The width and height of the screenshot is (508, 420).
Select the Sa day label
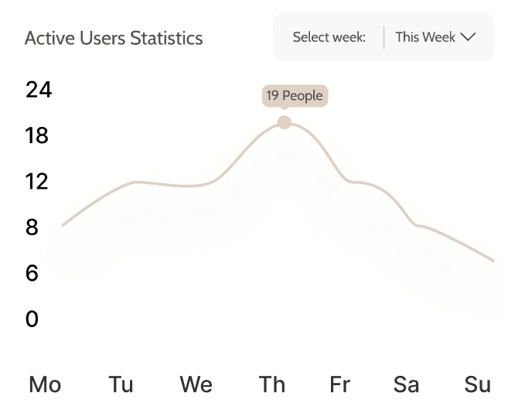[x=407, y=384]
